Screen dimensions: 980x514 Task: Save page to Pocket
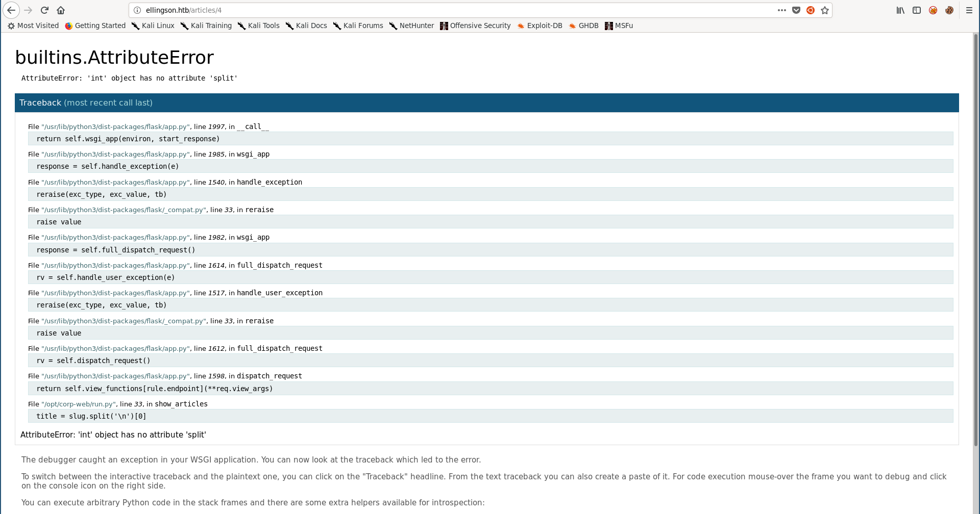click(x=796, y=10)
